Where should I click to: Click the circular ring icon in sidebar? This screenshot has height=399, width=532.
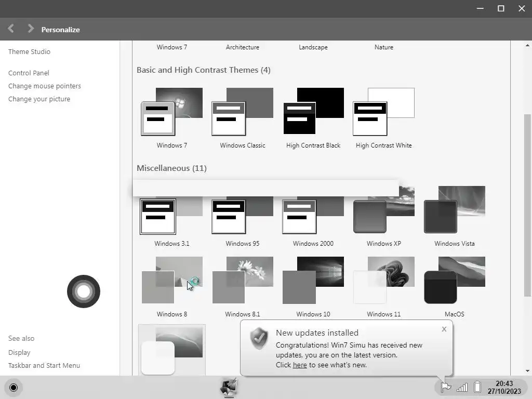pyautogui.click(x=84, y=291)
